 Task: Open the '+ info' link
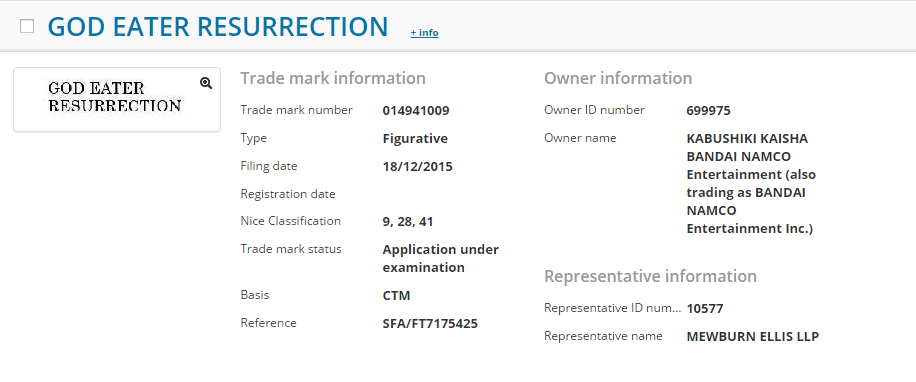424,33
